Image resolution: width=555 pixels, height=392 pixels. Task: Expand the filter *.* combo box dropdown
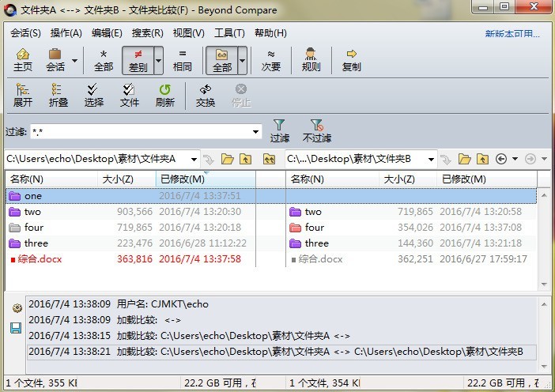pyautogui.click(x=255, y=132)
